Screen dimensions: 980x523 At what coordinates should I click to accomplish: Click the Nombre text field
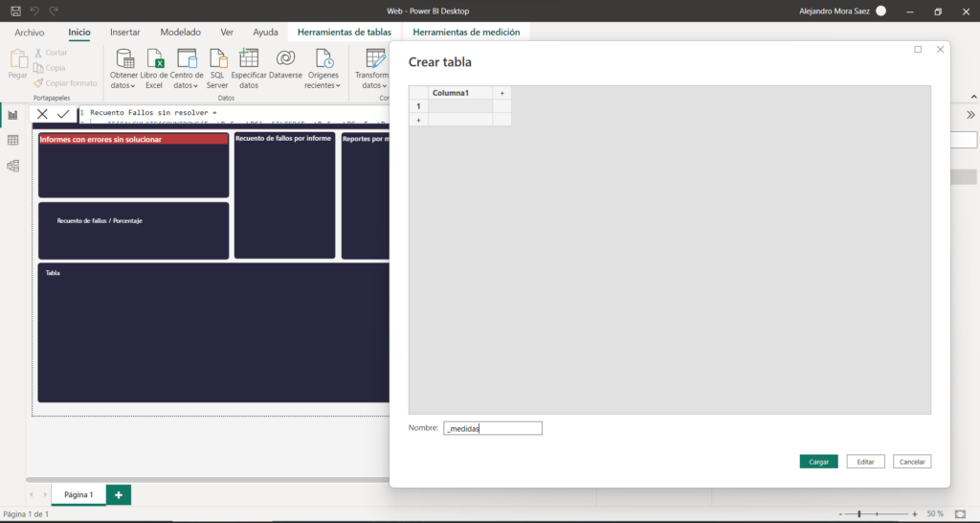pyautogui.click(x=493, y=429)
